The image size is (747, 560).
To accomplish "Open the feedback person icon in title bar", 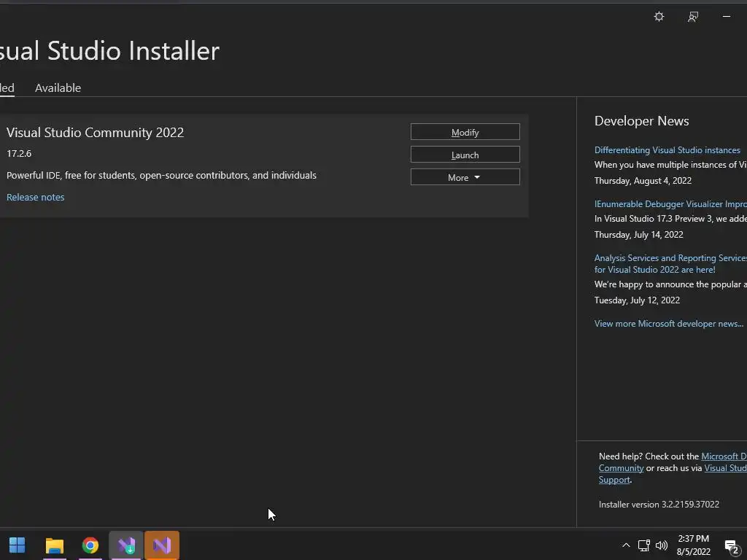I will (693, 17).
